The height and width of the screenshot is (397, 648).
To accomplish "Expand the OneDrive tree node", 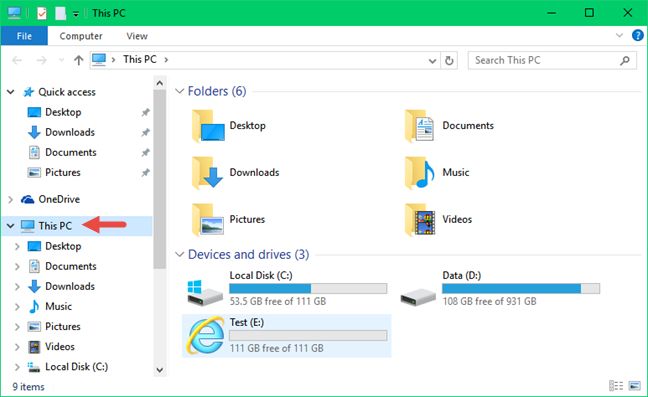I will [x=11, y=200].
